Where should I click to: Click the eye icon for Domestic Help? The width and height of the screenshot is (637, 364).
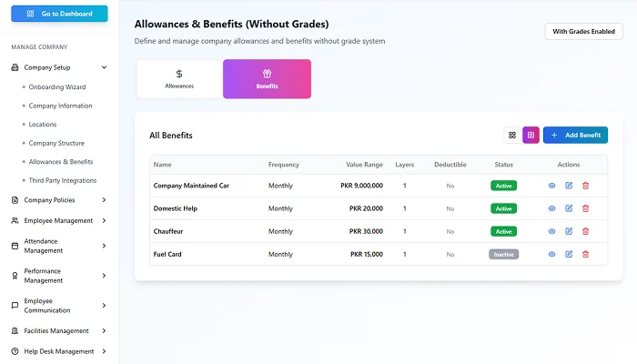tap(551, 208)
